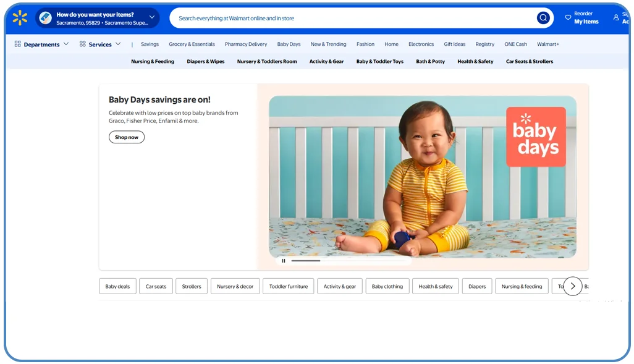Click the Departments grid icon

tap(17, 44)
